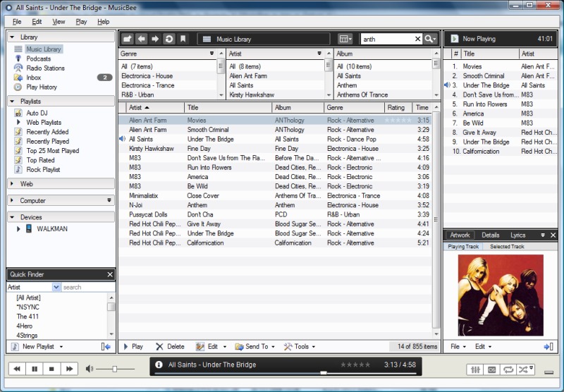This screenshot has width=564, height=392.
Task: Pause the current track playback
Action: point(34,369)
